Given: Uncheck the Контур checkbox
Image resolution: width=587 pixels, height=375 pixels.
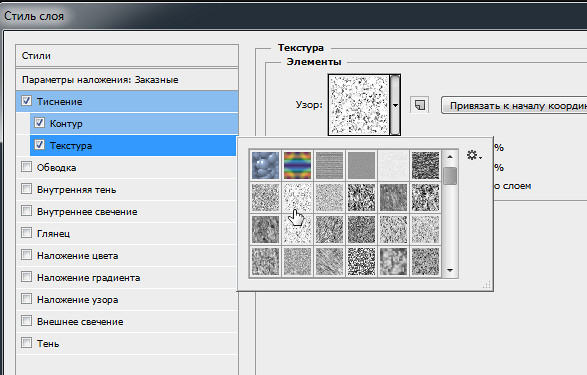Looking at the screenshot, I should tap(39, 123).
